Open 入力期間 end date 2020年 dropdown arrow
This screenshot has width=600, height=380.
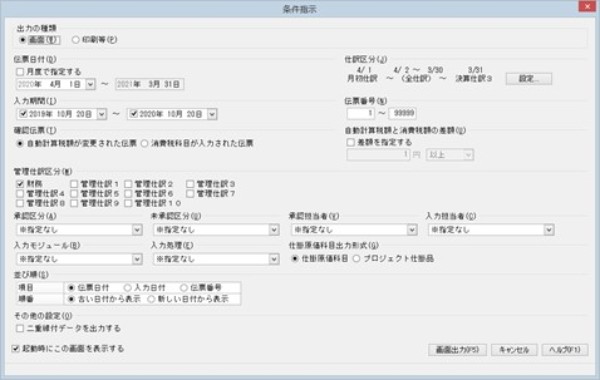pos(212,114)
